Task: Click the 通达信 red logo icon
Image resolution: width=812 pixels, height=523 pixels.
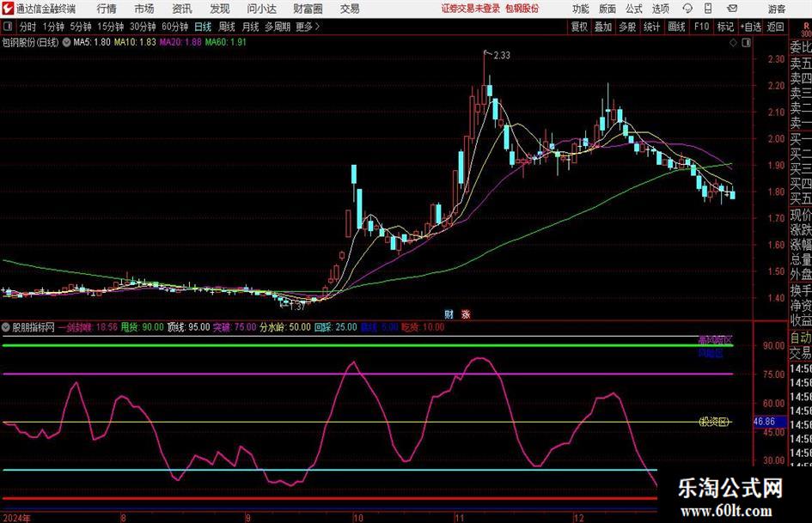Action: click(8, 9)
